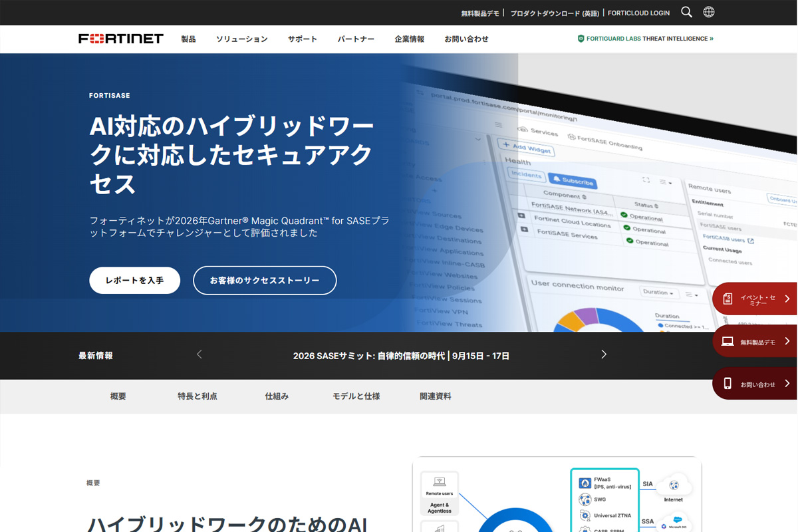Click the FortiGuard Labs shield icon
Screen dimensions: 798x532
(581, 39)
